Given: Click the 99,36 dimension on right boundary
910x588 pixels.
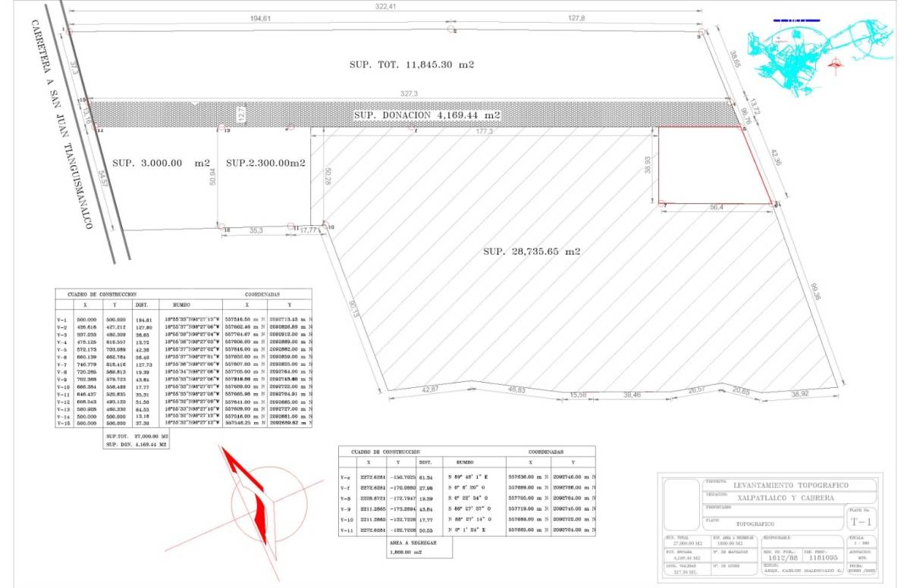Looking at the screenshot, I should point(816,292).
